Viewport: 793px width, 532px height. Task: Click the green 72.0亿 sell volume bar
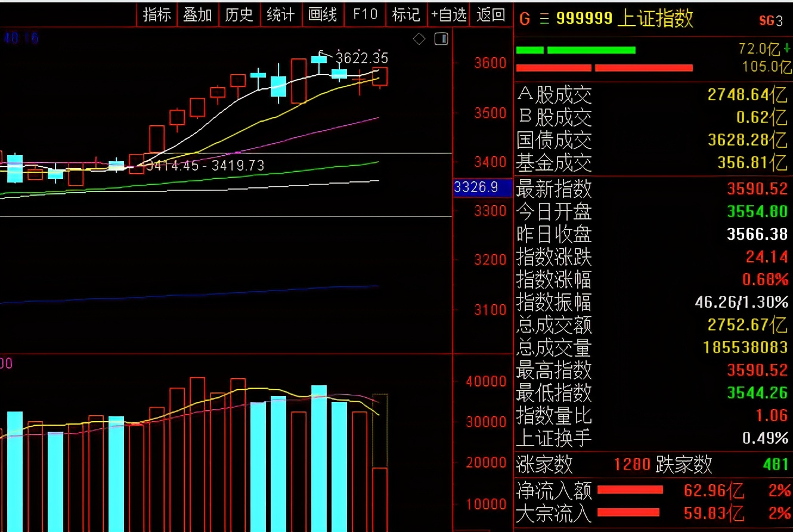coord(575,50)
